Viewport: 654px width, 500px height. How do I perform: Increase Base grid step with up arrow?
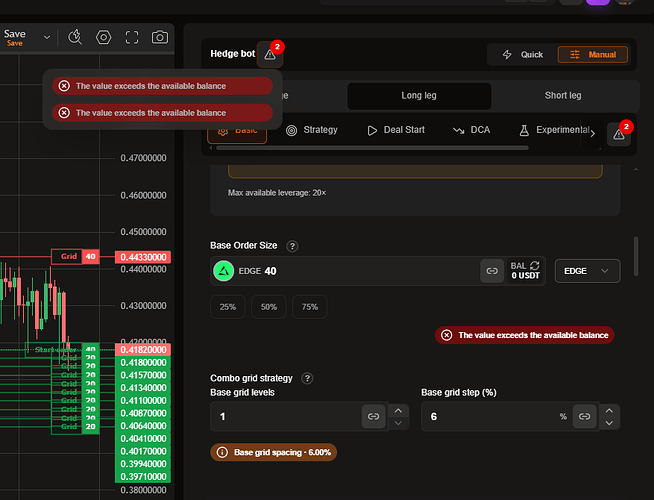(609, 411)
